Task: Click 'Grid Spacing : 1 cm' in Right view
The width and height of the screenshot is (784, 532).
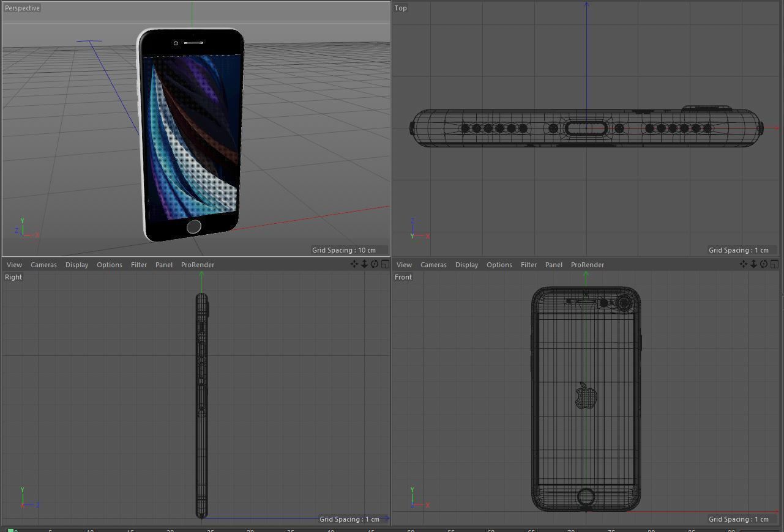Action: (349, 519)
